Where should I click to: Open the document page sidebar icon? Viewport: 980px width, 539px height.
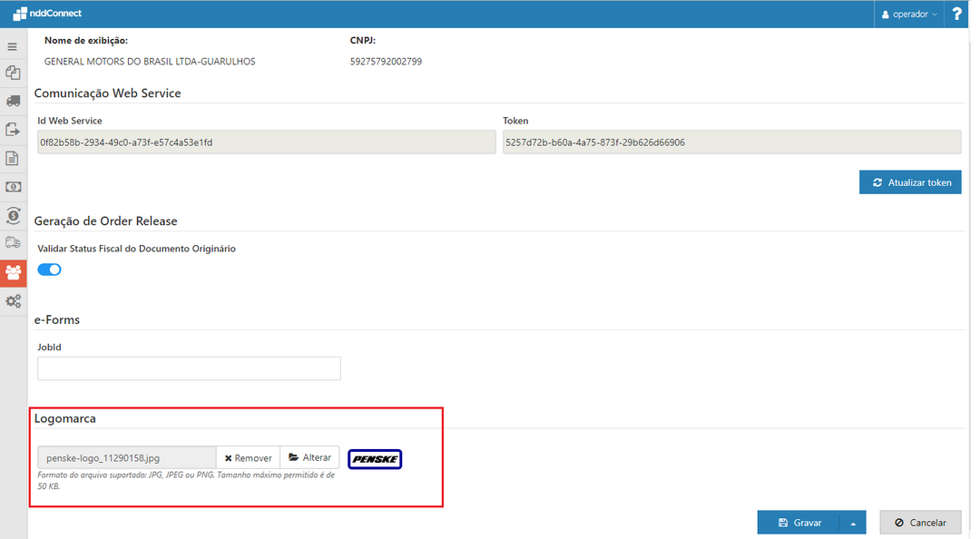[x=13, y=158]
